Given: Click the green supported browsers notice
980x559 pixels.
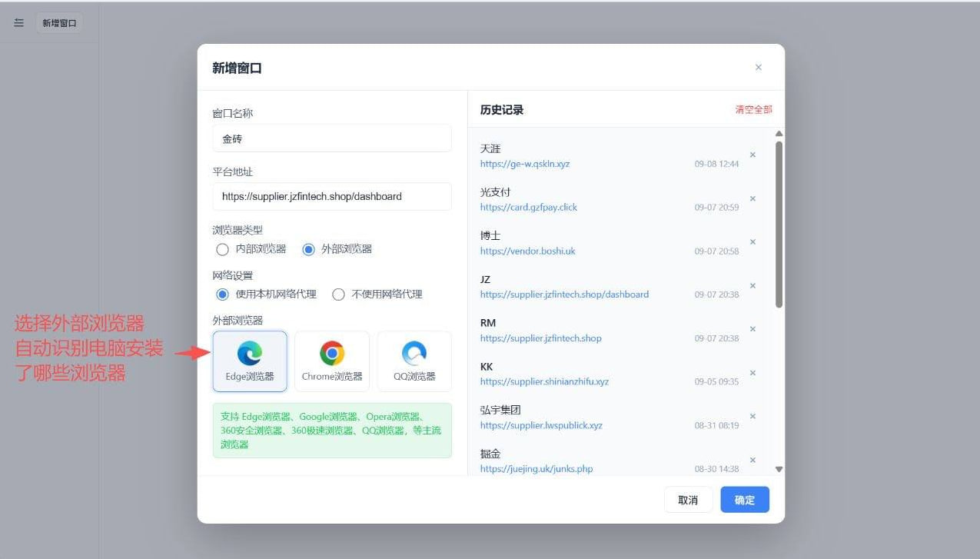Looking at the screenshot, I should [332, 431].
